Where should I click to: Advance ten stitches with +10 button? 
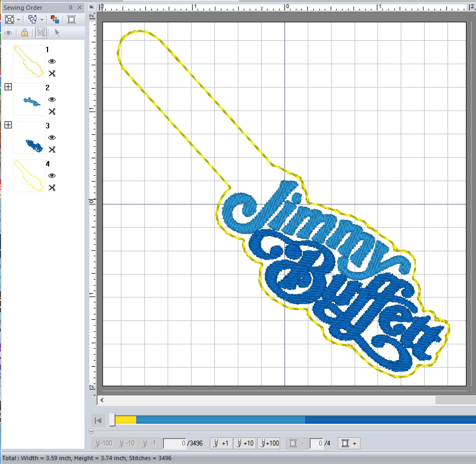pos(245,443)
